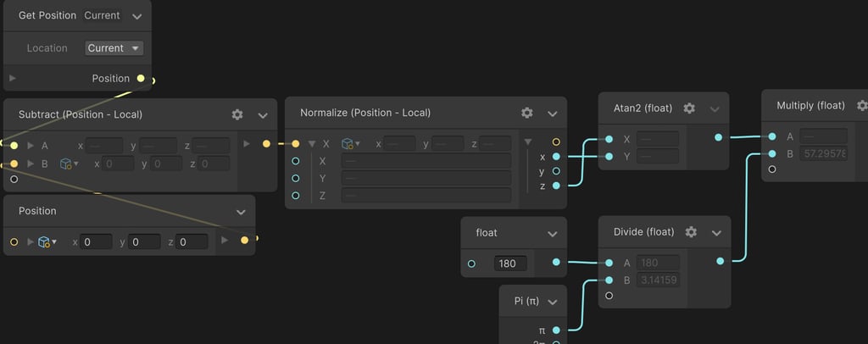
Task: Collapse the Divide node chevron
Action: point(716,233)
